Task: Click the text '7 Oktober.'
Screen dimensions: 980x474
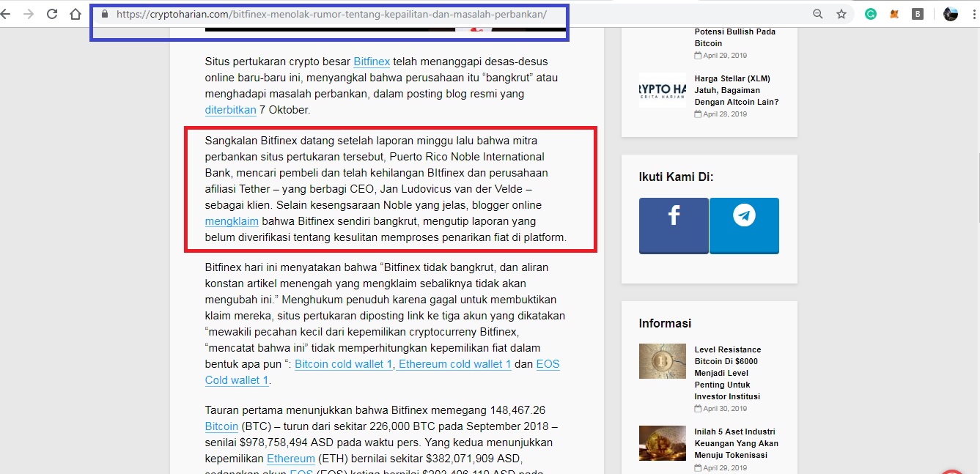Action: (285, 110)
